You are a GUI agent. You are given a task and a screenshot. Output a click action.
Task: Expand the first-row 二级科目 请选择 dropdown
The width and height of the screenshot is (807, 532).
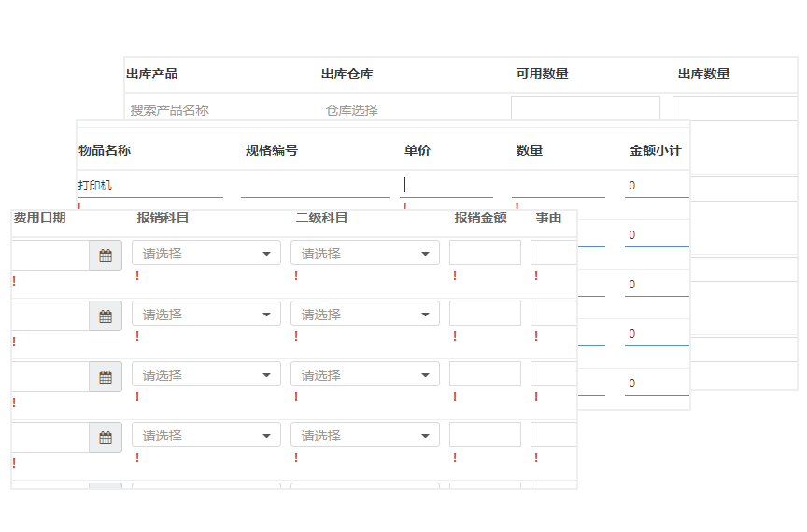[x=365, y=253]
